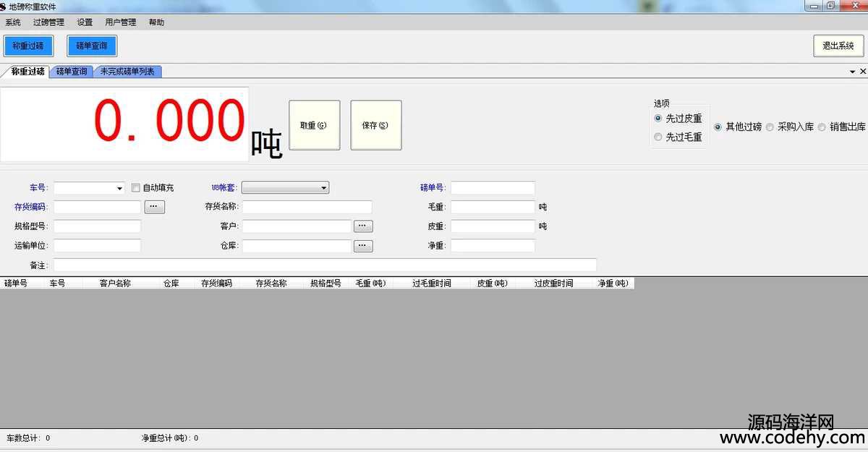Click the browse button beside 存货编码

point(155,207)
